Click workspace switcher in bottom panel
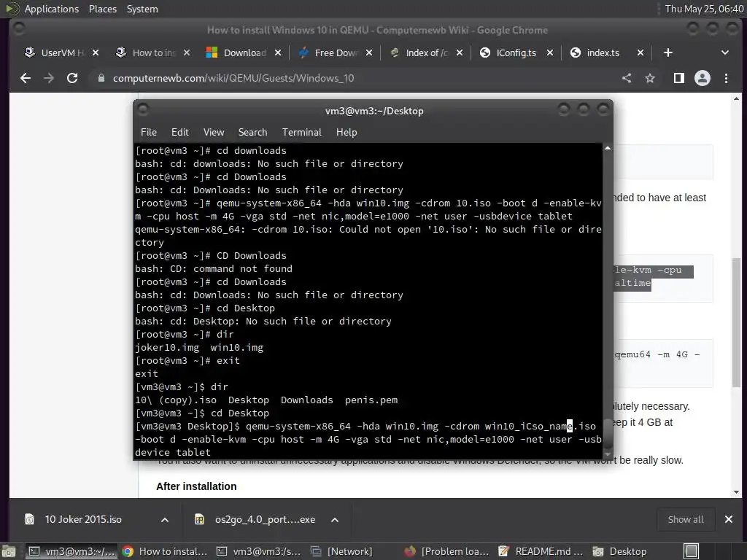The height and width of the screenshot is (560, 747). [x=692, y=551]
